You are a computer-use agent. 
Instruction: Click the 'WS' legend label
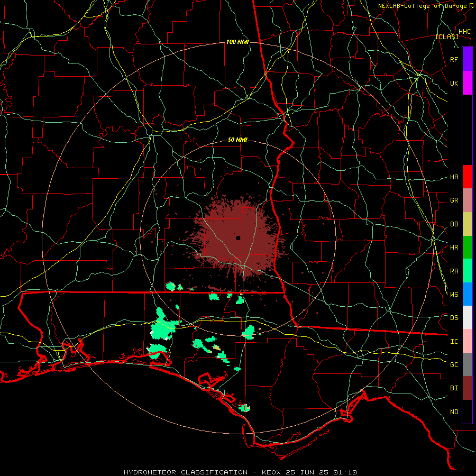tap(454, 295)
